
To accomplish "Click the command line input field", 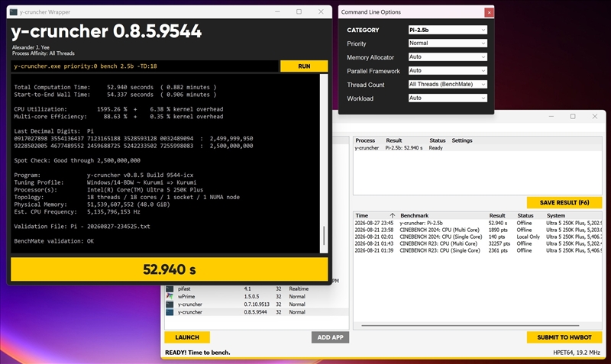I will [x=145, y=66].
